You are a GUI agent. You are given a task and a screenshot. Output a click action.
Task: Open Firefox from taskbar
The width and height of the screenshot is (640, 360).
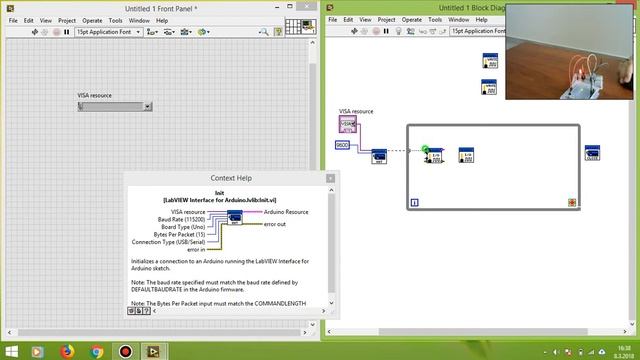[67, 351]
